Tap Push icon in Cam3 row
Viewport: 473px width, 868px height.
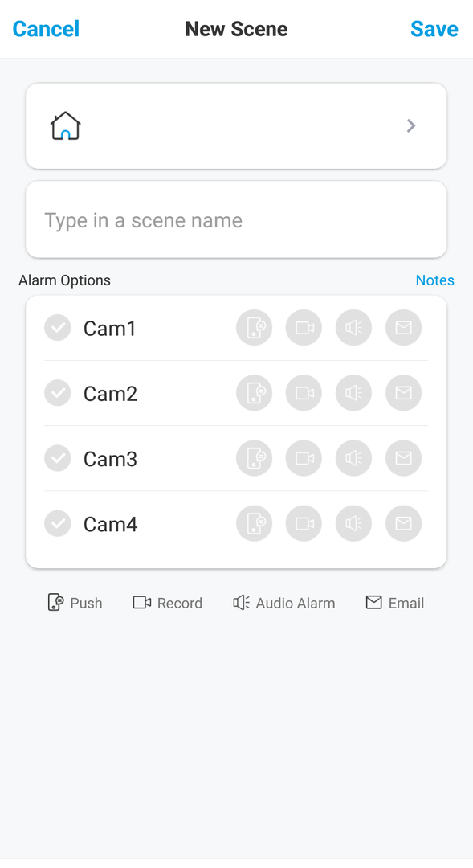click(254, 458)
